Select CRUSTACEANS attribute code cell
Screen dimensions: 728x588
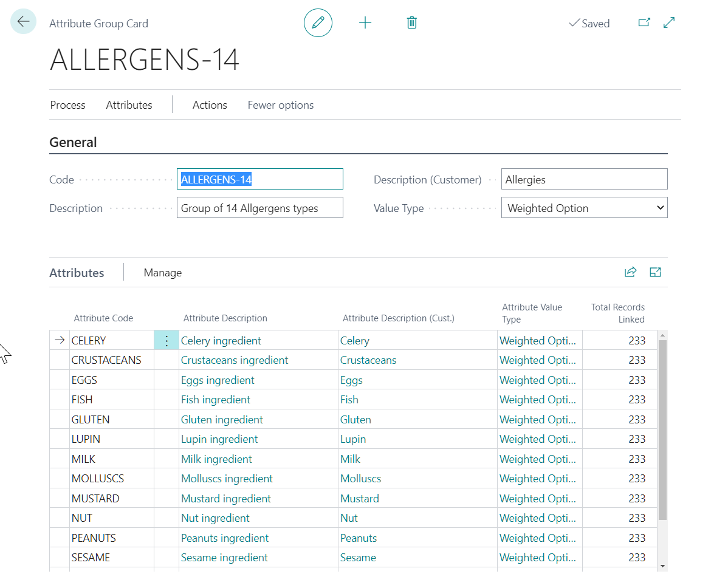(x=112, y=360)
